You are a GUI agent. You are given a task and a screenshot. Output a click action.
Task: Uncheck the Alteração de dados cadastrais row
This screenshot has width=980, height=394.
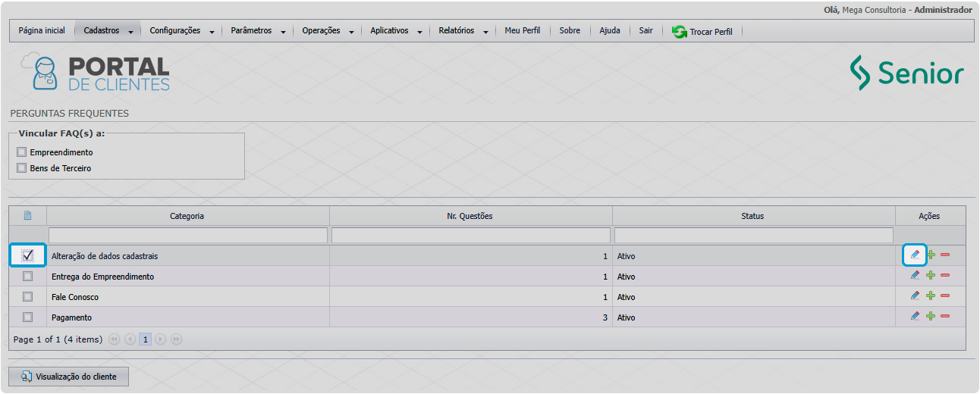pyautogui.click(x=28, y=255)
